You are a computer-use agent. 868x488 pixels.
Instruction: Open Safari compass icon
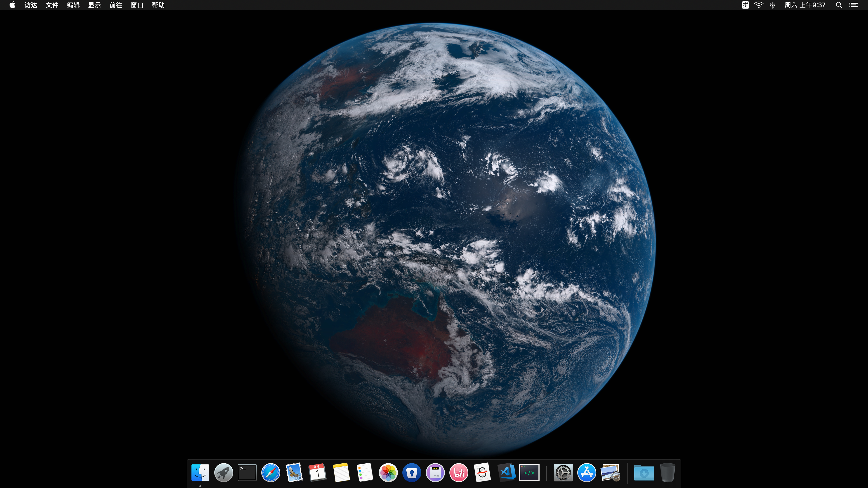[x=271, y=472]
